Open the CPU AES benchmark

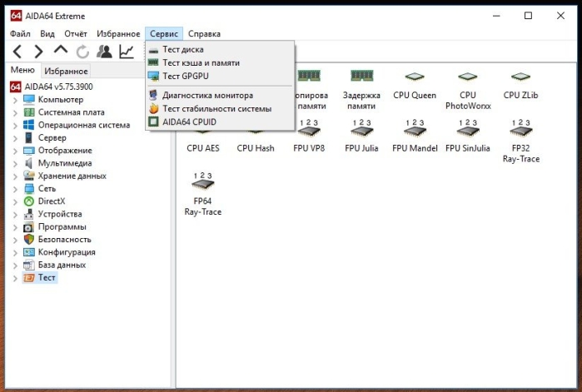(203, 148)
